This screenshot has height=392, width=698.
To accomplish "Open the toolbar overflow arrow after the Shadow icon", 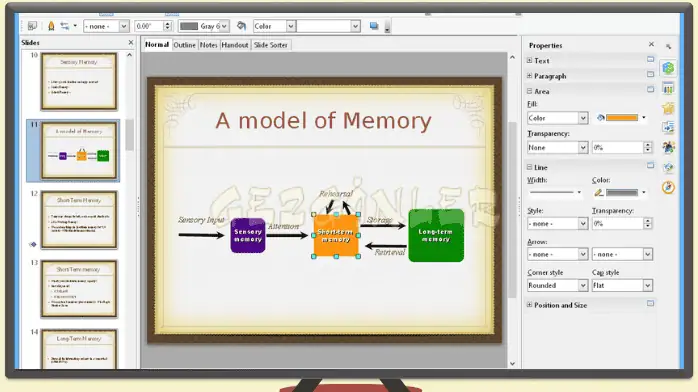I will click(x=387, y=28).
